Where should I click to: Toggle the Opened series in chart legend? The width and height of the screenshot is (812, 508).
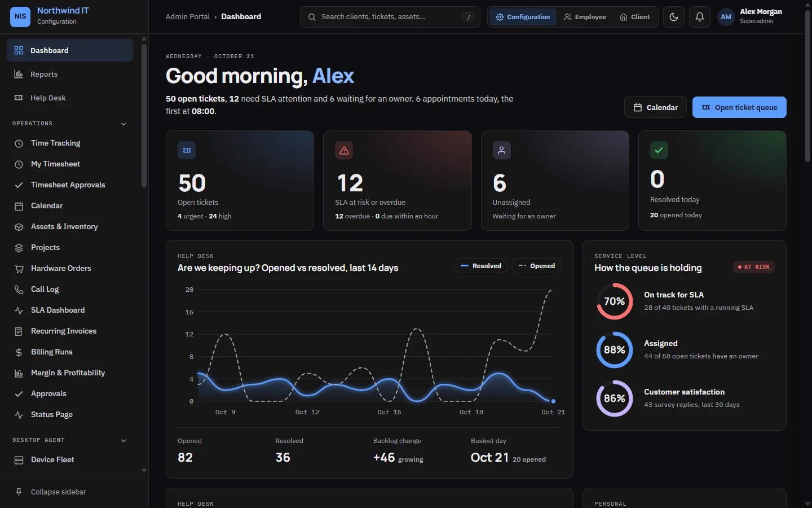point(536,266)
